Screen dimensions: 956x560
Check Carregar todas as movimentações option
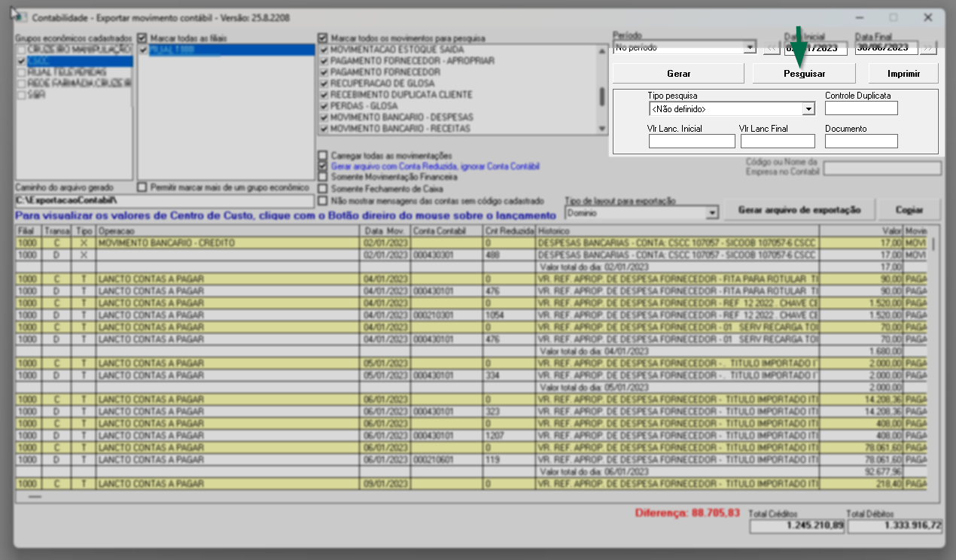point(323,155)
